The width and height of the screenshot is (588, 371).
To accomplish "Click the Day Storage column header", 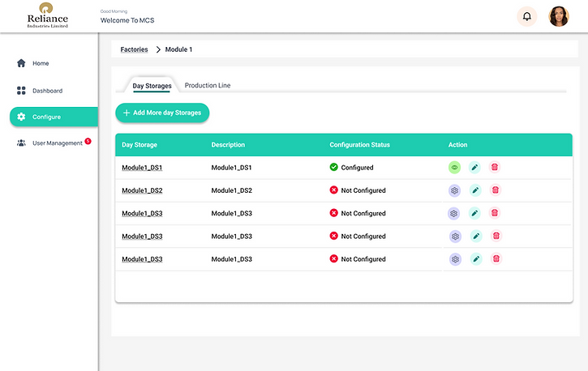I will (139, 145).
